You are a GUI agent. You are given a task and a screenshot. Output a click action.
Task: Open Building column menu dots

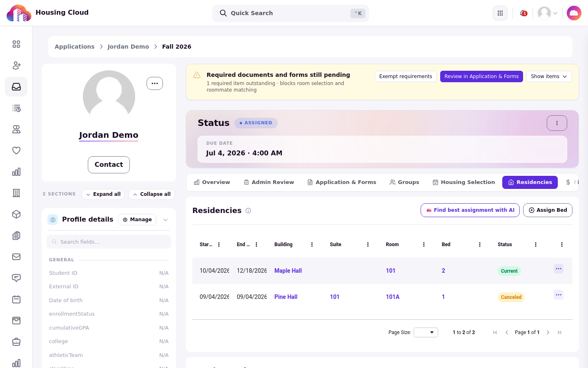[x=312, y=245]
